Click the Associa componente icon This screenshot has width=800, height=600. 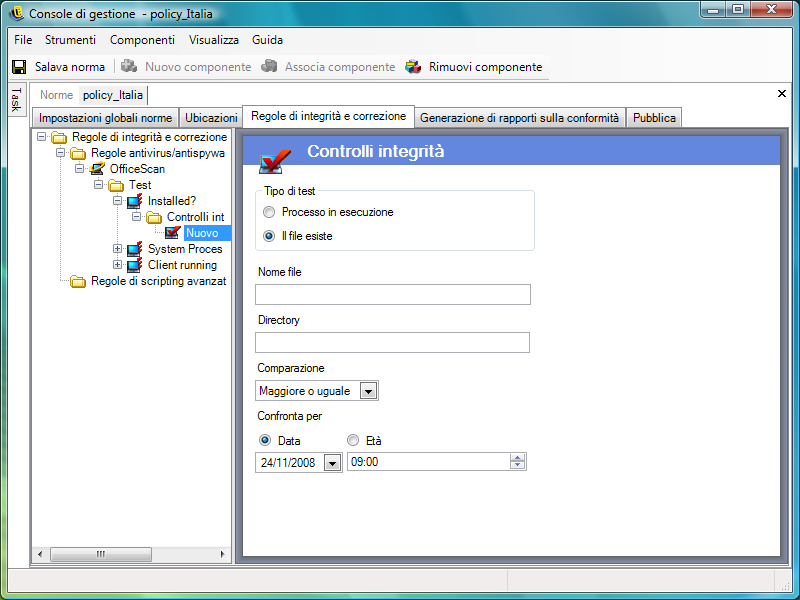point(269,66)
